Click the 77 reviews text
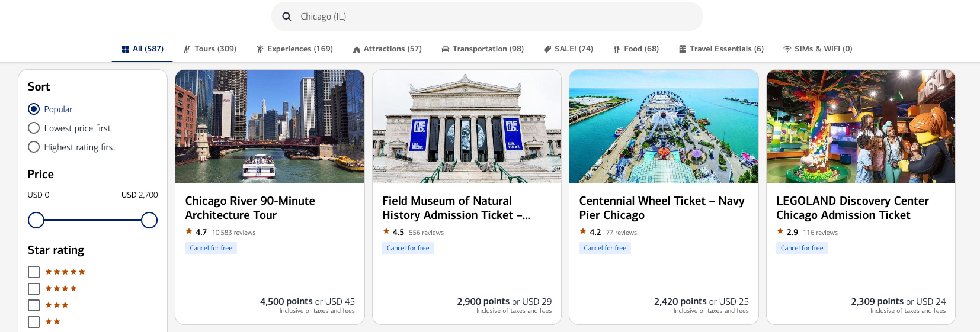 pos(622,233)
